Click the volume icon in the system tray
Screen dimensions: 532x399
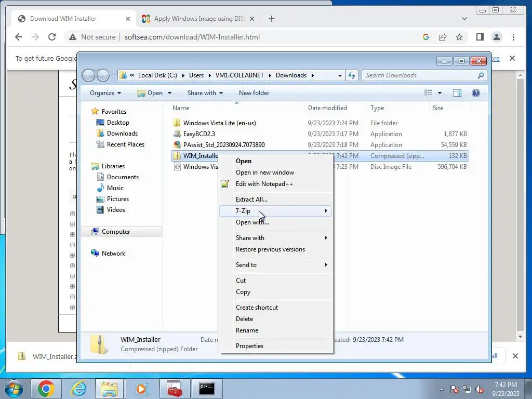click(x=480, y=390)
